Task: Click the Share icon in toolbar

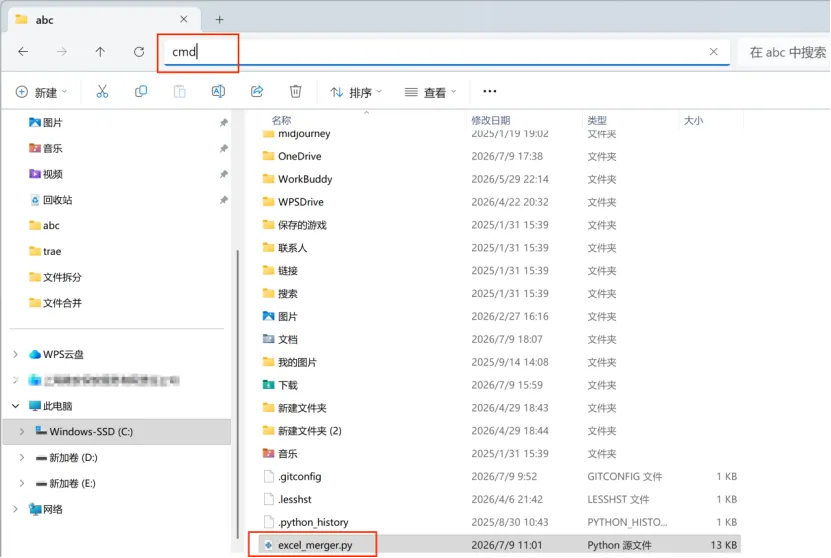Action: point(257,92)
